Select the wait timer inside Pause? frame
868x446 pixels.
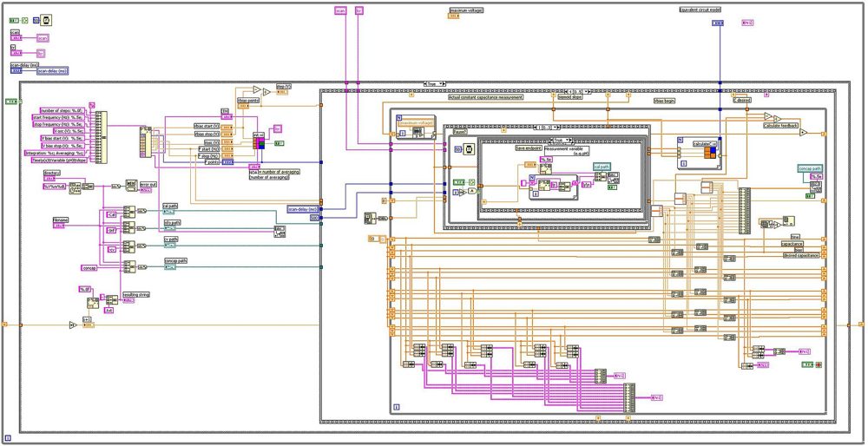[x=467, y=149]
